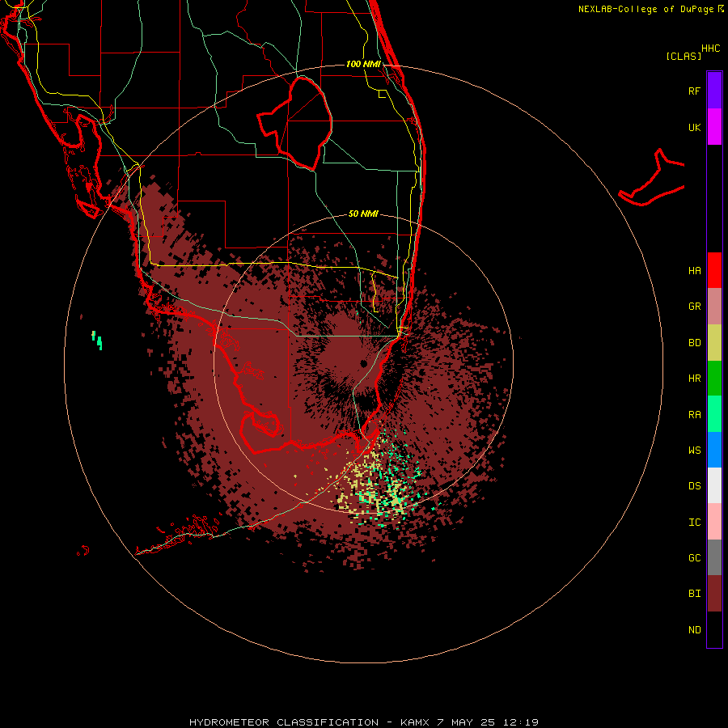The width and height of the screenshot is (728, 728).
Task: Click the 'DS' legend label
Action: click(694, 486)
